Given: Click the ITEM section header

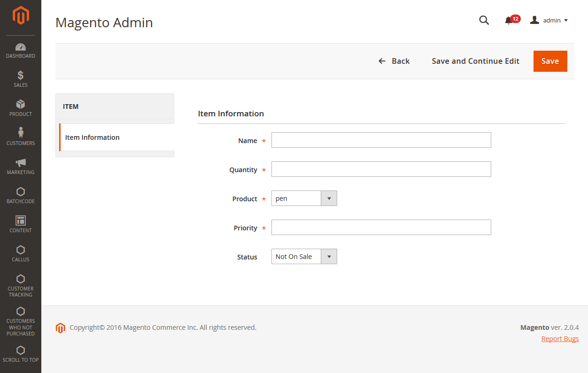Looking at the screenshot, I should point(70,107).
